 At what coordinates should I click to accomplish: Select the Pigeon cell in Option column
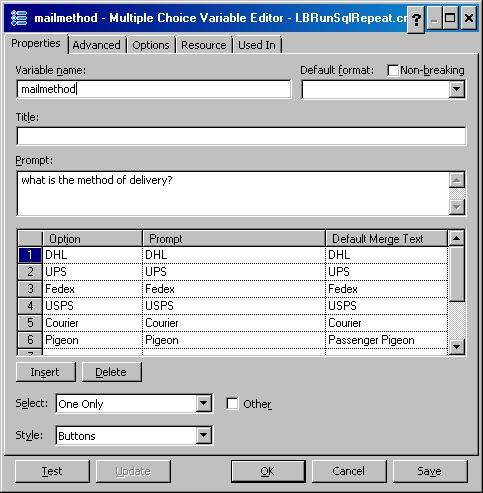(x=93, y=340)
